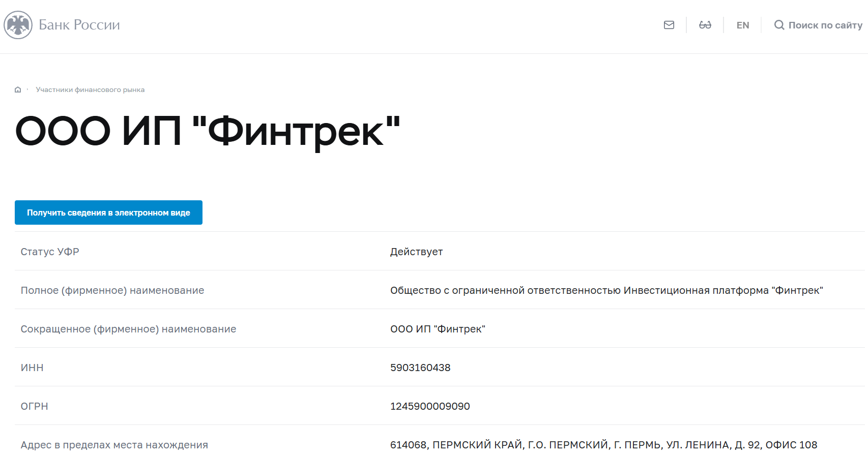The image size is (868, 456).
Task: Click 'Адрес в пределах места нахождения' label
Action: (114, 445)
